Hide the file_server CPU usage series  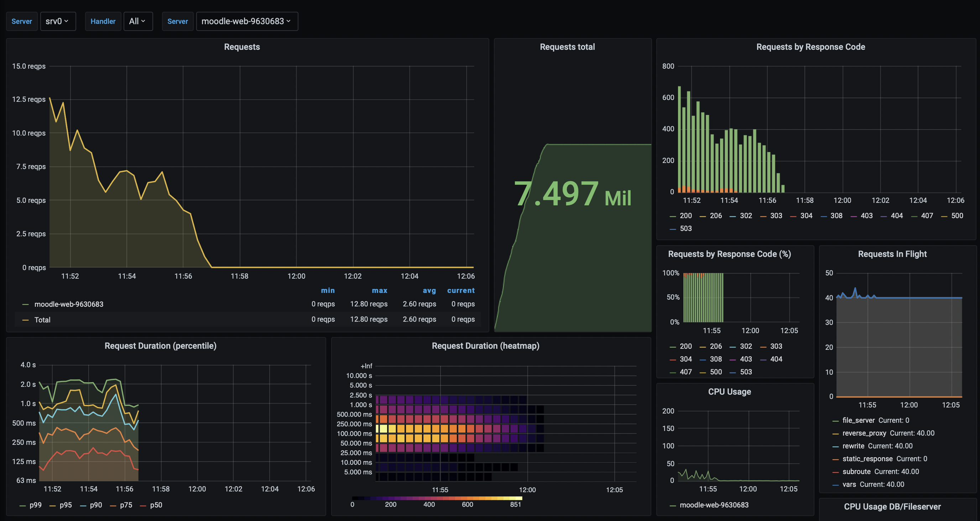coord(859,420)
